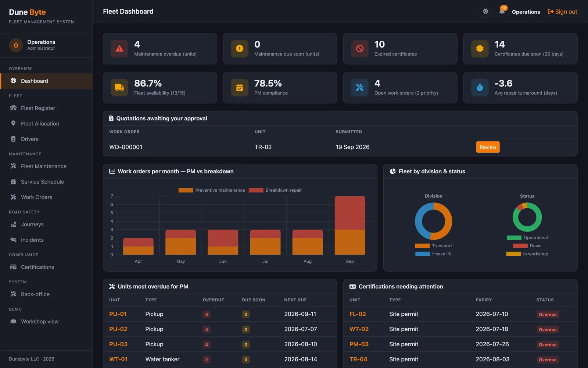588x368 pixels.
Task: Click the Sign out link
Action: [x=562, y=12]
